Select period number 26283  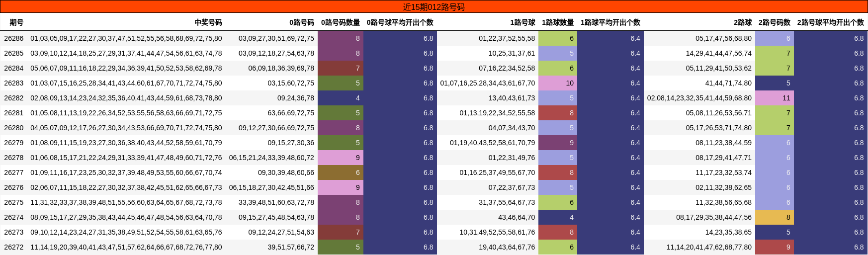pyautogui.click(x=14, y=83)
